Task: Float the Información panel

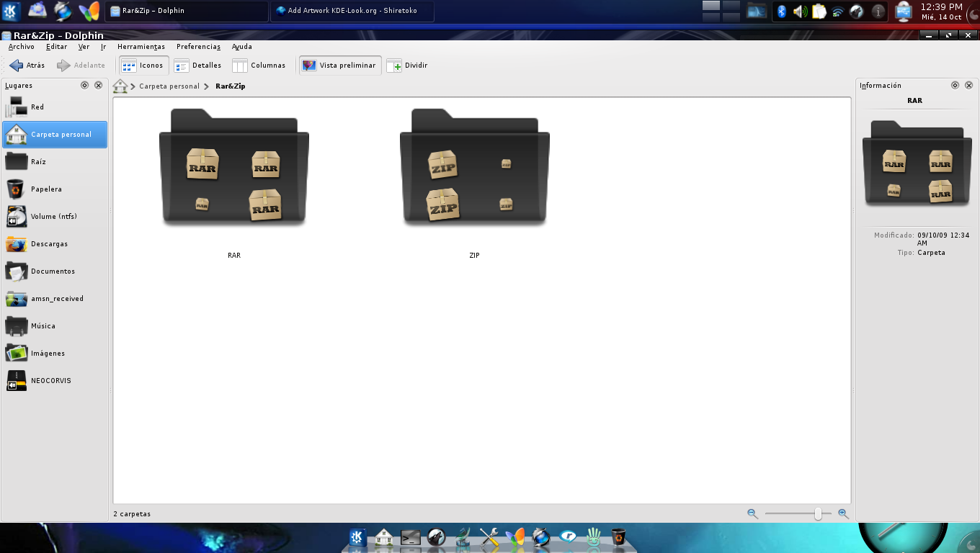Action: tap(955, 85)
